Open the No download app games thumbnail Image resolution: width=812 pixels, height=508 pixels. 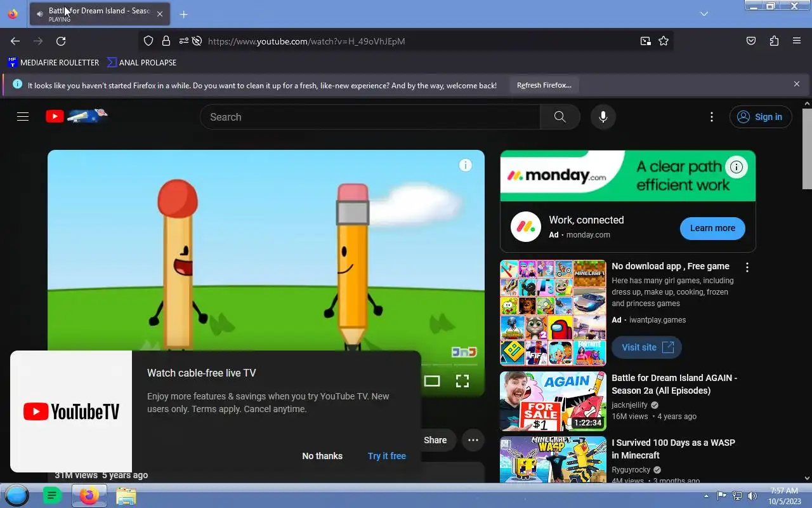click(553, 313)
